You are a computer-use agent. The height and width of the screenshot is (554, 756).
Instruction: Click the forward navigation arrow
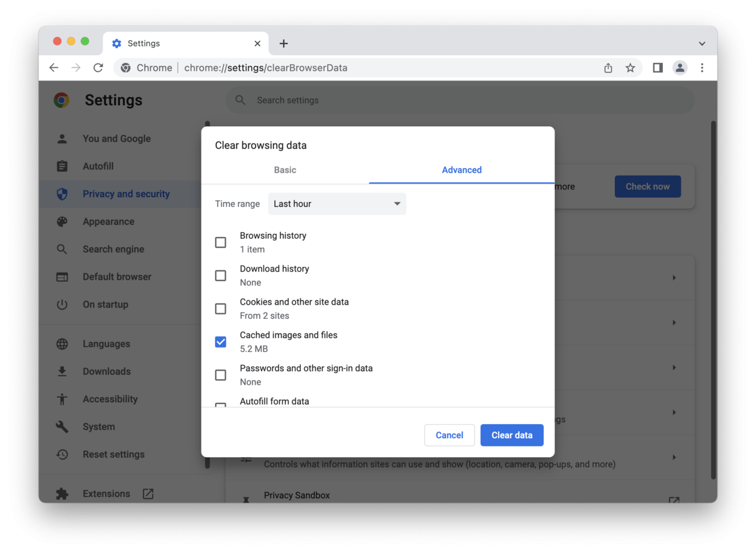click(x=76, y=68)
